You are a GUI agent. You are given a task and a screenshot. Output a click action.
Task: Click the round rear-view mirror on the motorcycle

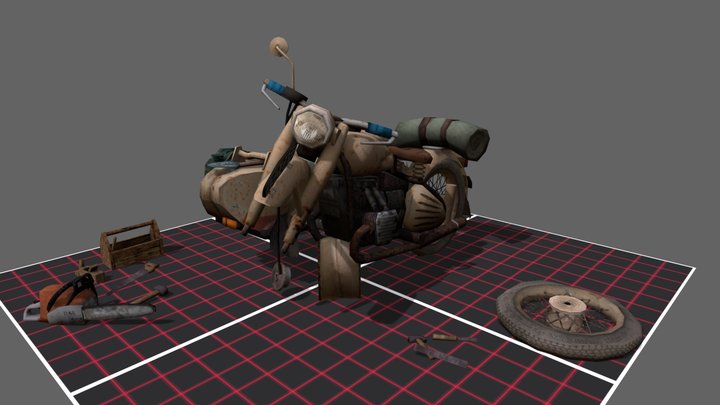pyautogui.click(x=278, y=46)
